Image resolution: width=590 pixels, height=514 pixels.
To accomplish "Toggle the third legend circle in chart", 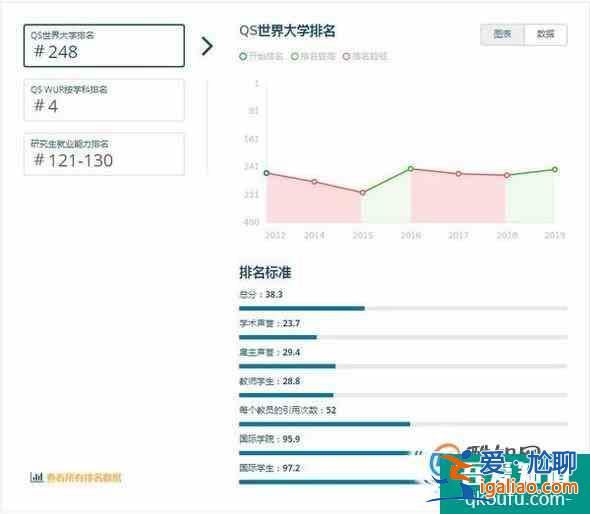I will coord(346,56).
